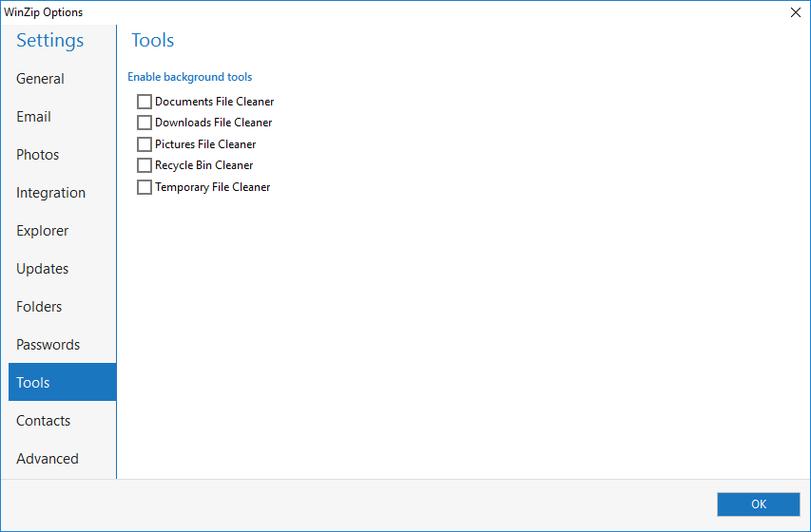The height and width of the screenshot is (532, 811).
Task: Go to the Advanced settings category
Action: point(62,459)
